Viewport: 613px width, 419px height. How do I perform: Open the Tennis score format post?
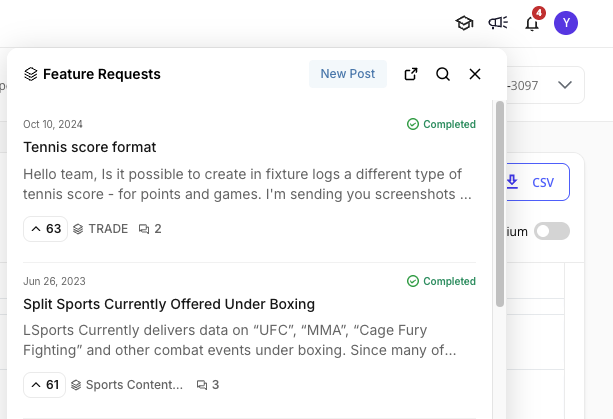[90, 147]
